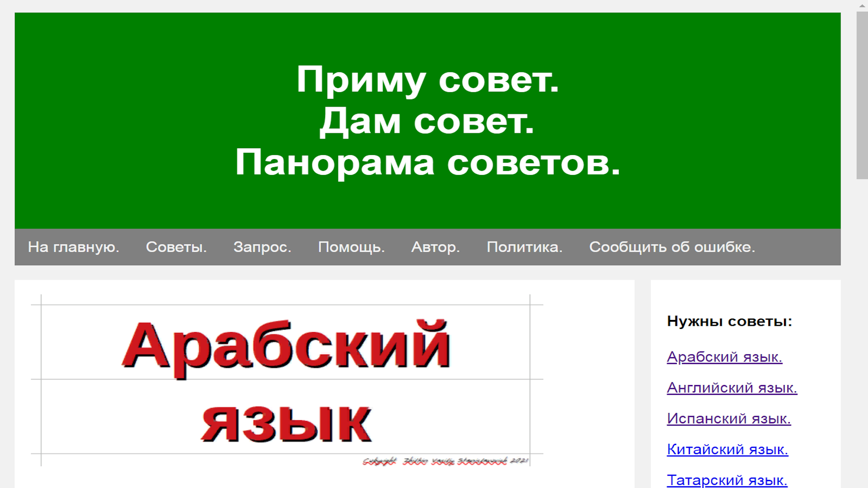The width and height of the screenshot is (868, 488).
Task: Choose 'Сообщить об ошибке' in the menu
Action: 672,247
